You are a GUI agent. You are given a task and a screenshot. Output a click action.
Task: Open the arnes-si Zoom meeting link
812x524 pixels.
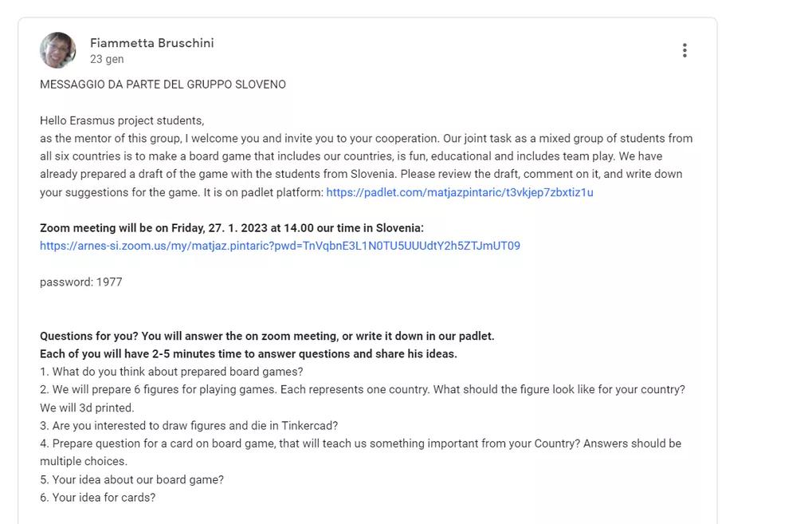tap(280, 246)
